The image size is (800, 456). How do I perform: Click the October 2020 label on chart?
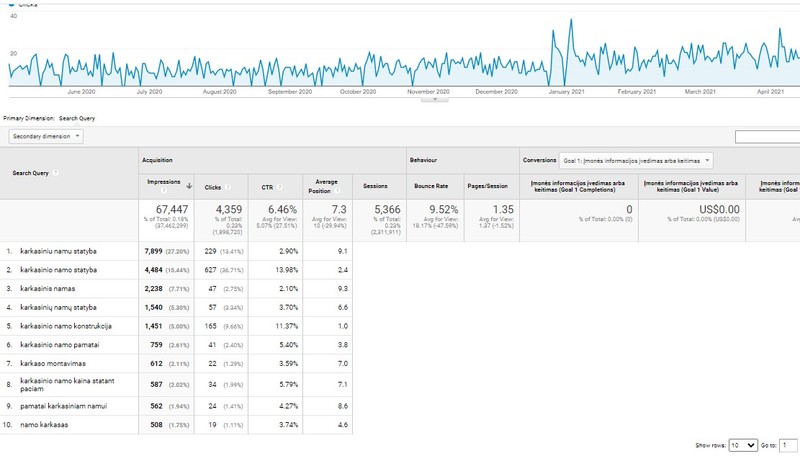pos(358,92)
